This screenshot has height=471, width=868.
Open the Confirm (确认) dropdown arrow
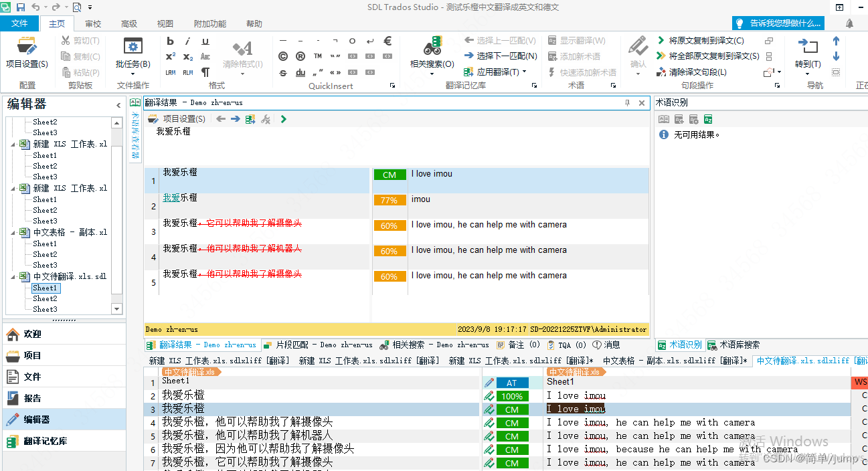(x=638, y=74)
